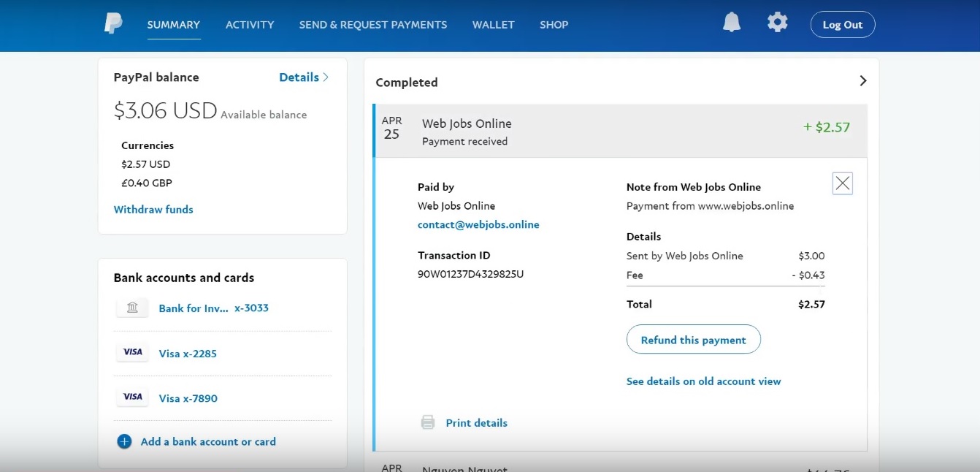Screen dimensions: 980x472
Task: Open Send & Request Payments menu
Action: point(372,25)
